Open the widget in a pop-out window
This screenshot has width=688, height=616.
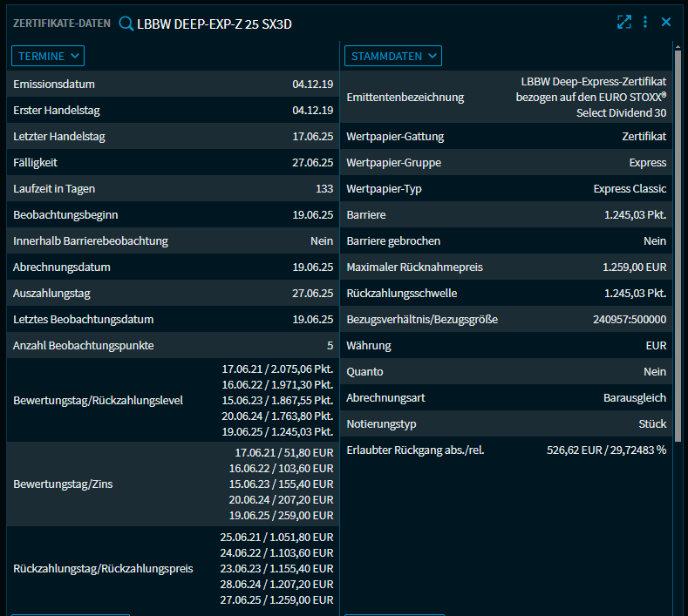click(x=623, y=23)
